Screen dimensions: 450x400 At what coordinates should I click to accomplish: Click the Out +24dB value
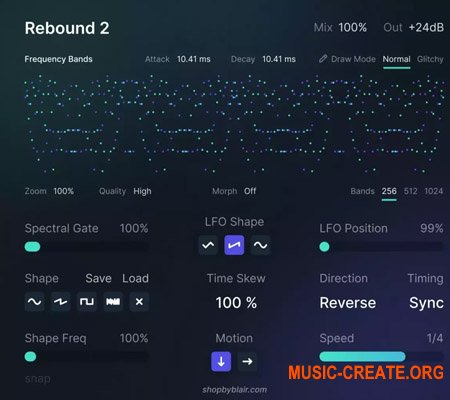[x=426, y=28]
